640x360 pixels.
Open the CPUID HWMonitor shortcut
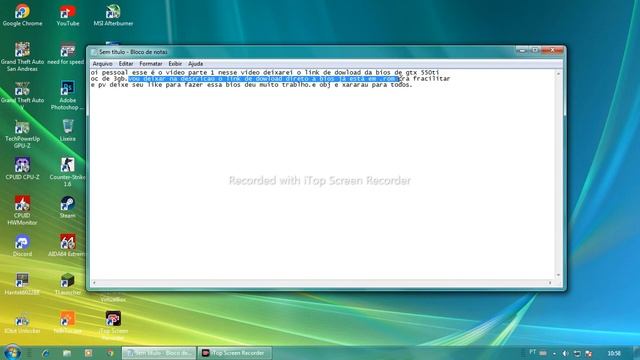click(22, 210)
